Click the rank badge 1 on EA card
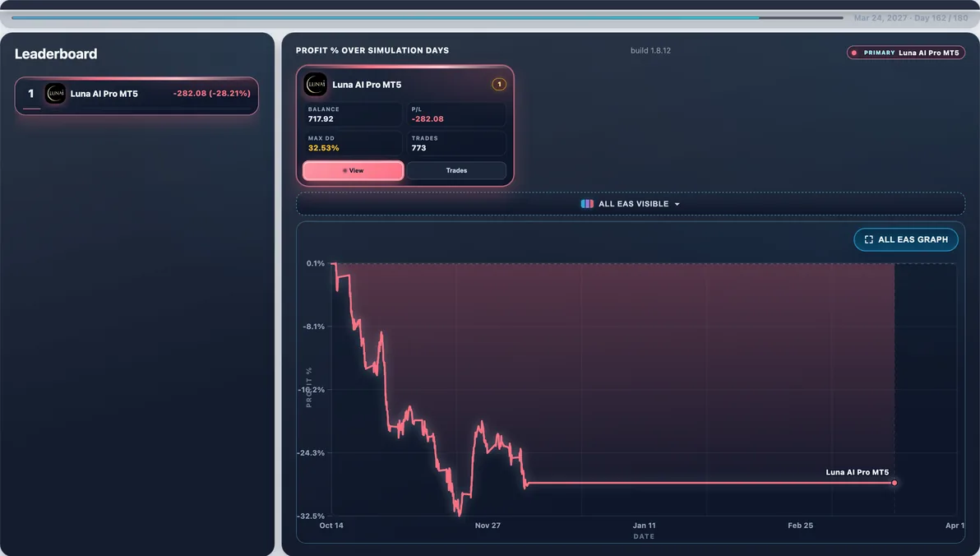Image resolution: width=980 pixels, height=556 pixels. [x=499, y=85]
